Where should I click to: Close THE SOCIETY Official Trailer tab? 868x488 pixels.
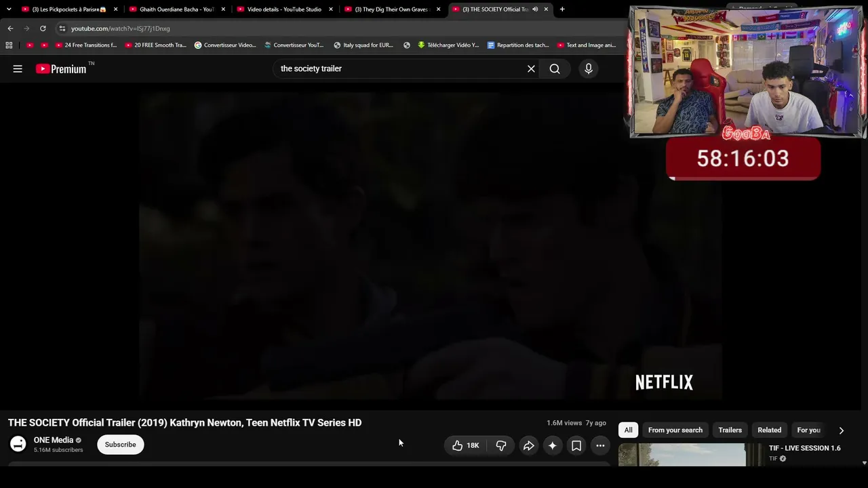tap(546, 9)
